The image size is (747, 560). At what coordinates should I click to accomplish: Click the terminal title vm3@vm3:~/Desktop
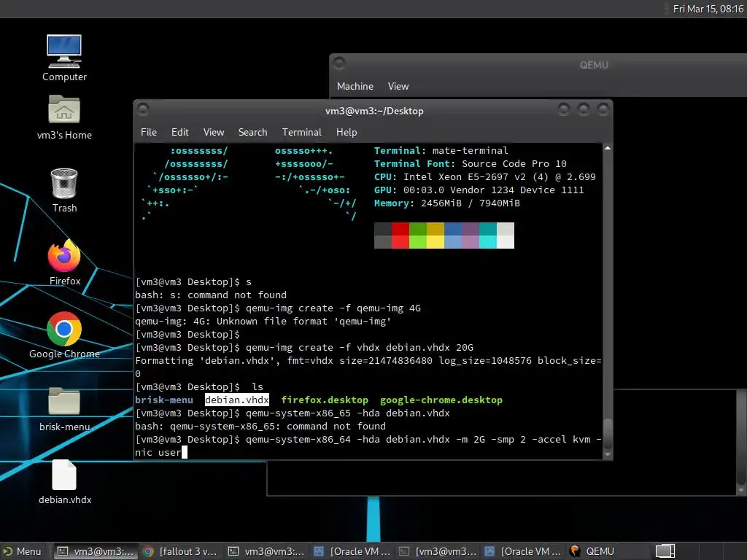[374, 111]
